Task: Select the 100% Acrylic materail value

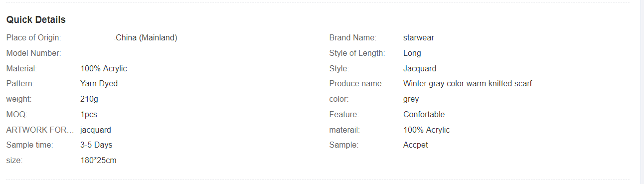Action: pyautogui.click(x=427, y=130)
